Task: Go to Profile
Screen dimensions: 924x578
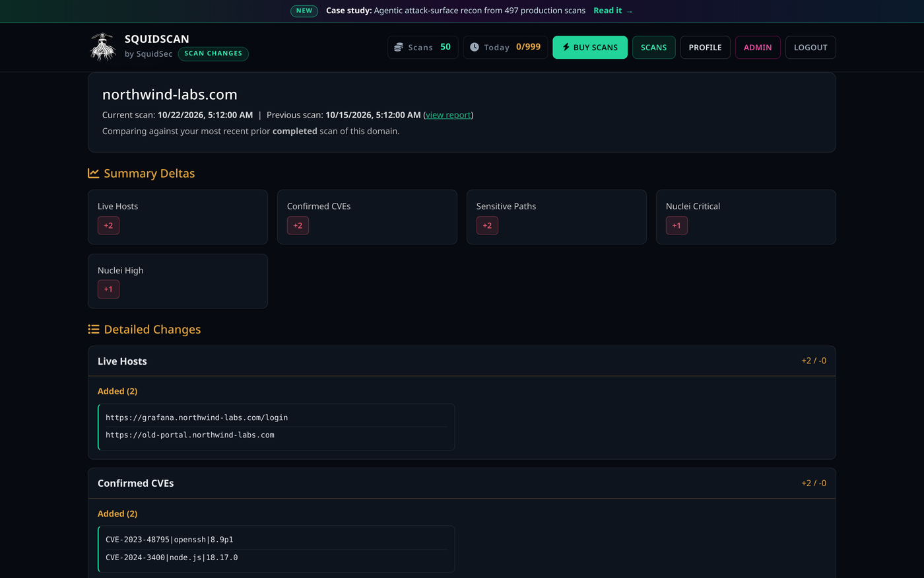Action: 705,48
